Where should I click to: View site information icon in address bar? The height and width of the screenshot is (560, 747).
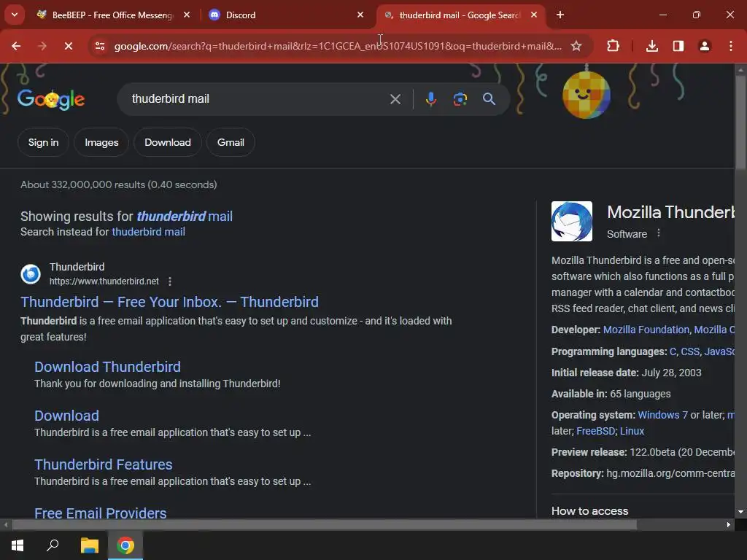coord(100,46)
